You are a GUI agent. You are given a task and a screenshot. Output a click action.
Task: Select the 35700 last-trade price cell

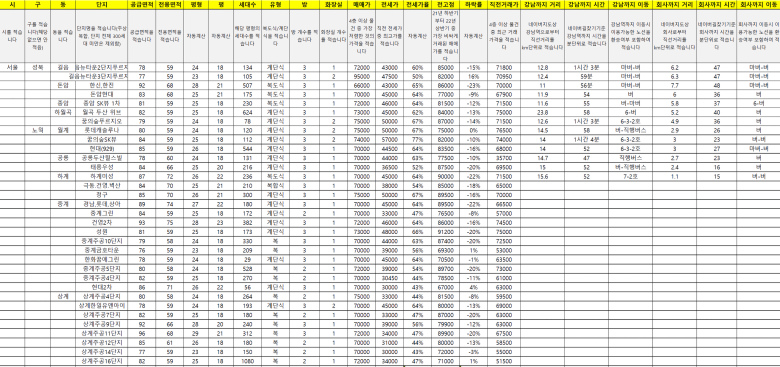tap(503, 158)
